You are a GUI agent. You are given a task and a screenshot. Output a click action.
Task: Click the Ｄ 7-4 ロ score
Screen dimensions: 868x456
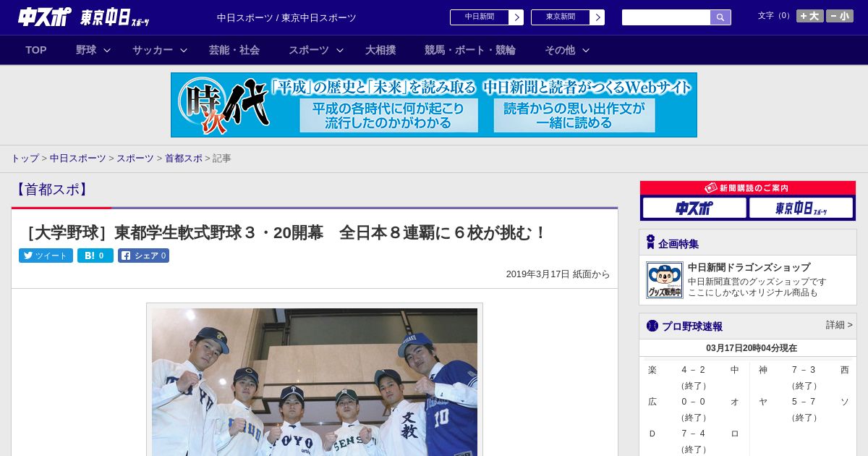click(694, 434)
